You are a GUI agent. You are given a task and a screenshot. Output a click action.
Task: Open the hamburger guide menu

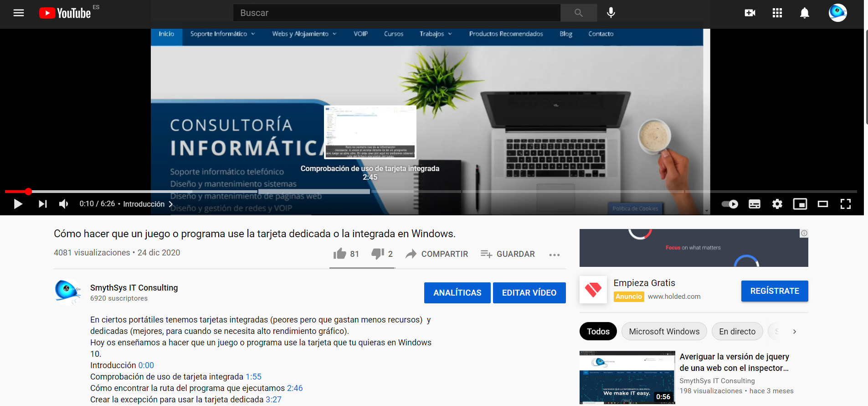pos(19,13)
